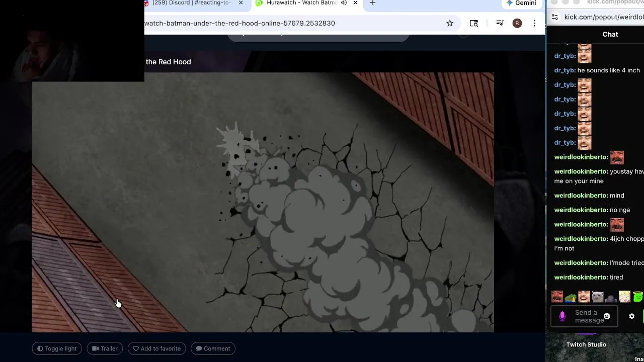Click dr_tyb name beside 'he sounds like'
The image size is (644, 362).
565,70
